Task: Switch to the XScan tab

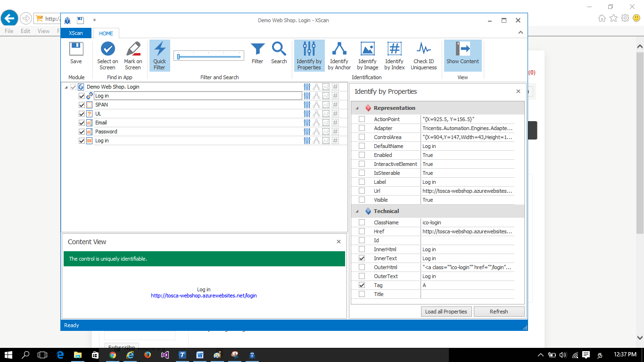Action: pyautogui.click(x=75, y=33)
